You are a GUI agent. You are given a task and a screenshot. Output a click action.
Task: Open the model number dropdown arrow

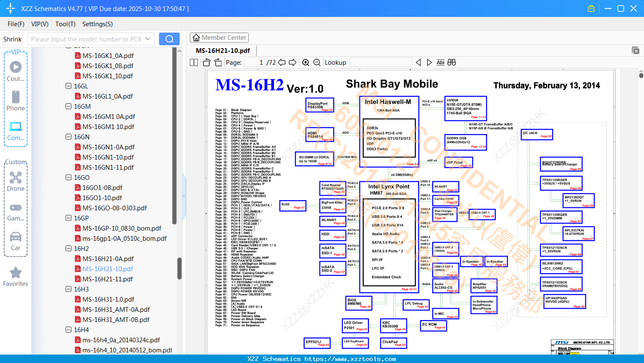(148, 39)
